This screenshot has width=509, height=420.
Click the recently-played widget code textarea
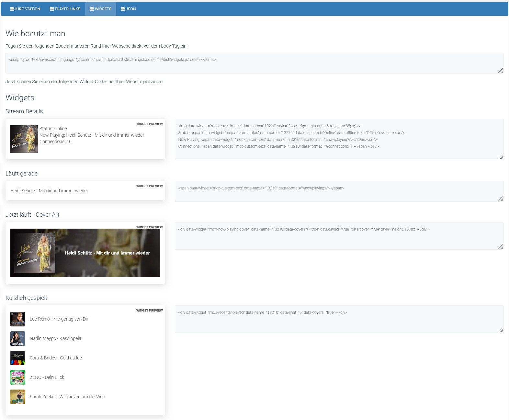pos(339,319)
